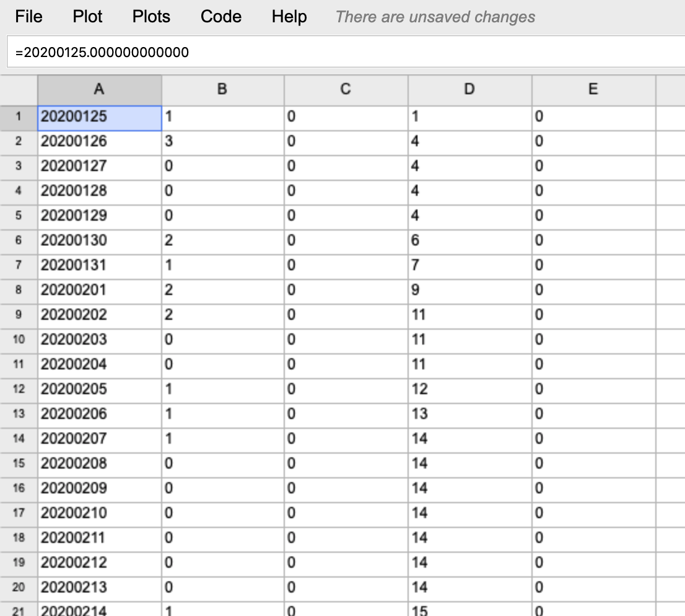Click value 9 in column D

pyautogui.click(x=469, y=292)
